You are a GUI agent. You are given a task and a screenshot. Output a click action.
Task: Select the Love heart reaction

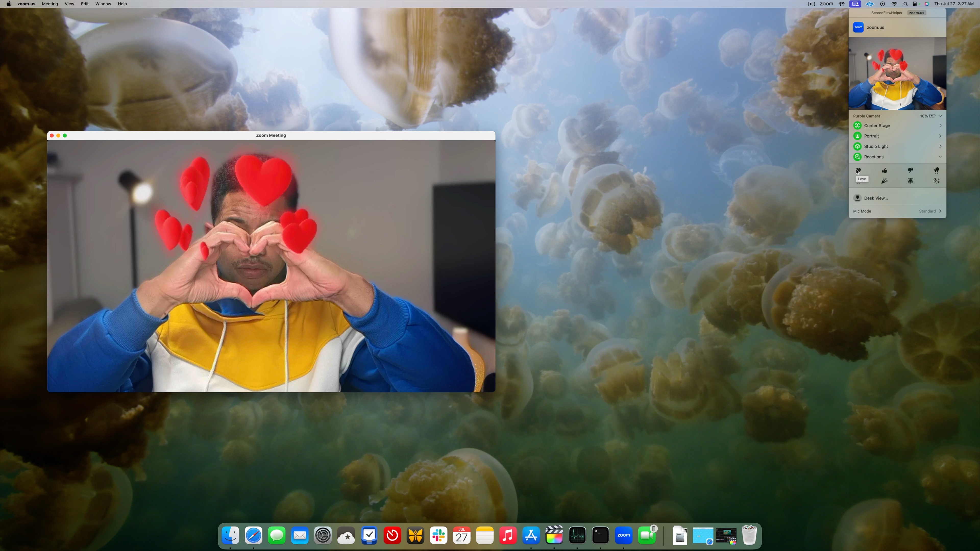[x=858, y=170]
